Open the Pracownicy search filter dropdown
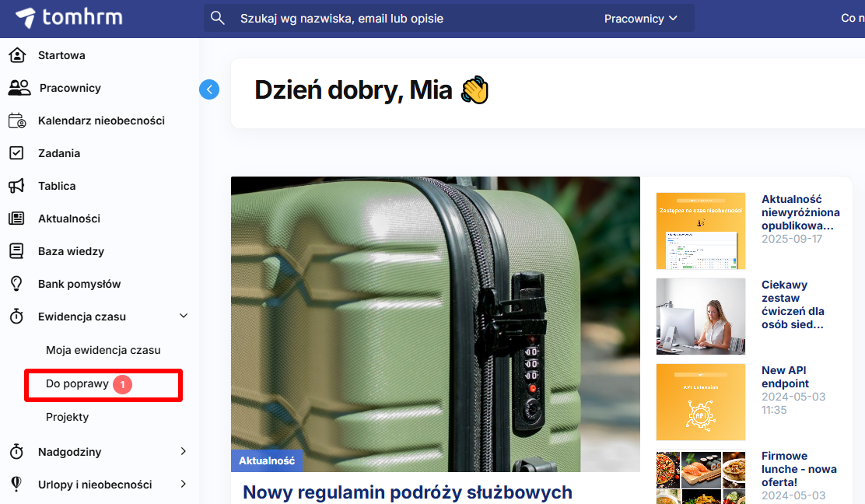 pos(640,18)
